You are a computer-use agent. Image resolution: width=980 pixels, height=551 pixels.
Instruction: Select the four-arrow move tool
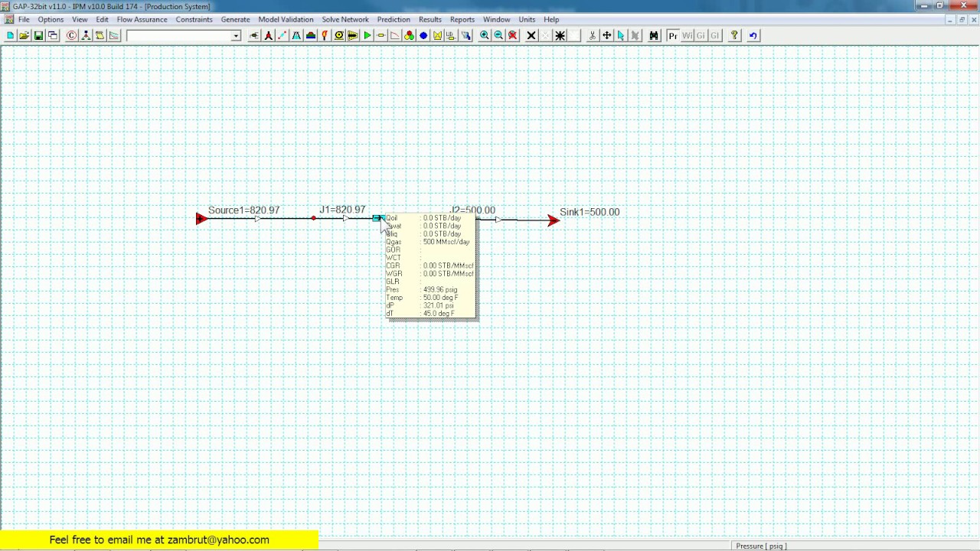tap(606, 35)
